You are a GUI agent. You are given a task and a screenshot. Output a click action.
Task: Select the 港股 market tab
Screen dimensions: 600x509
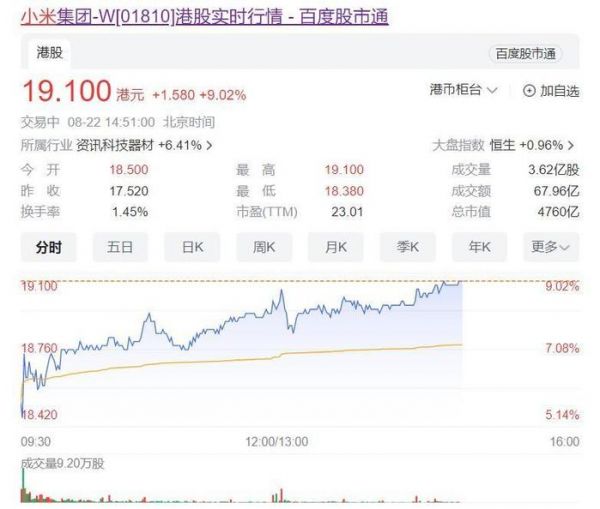(x=49, y=52)
